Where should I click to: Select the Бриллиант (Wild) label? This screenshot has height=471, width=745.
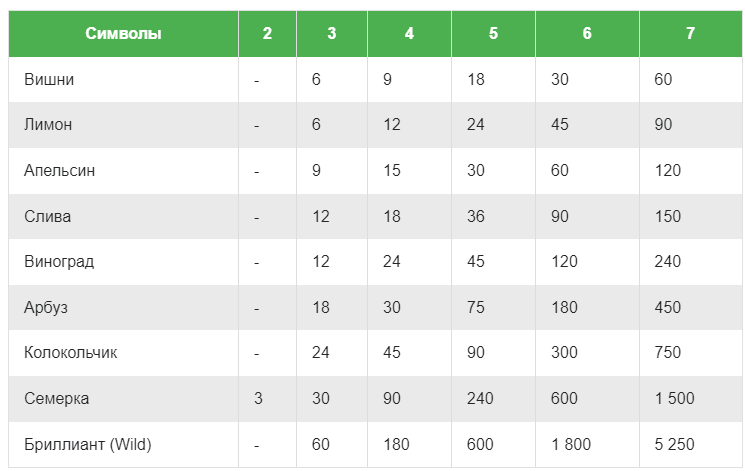[87, 444]
